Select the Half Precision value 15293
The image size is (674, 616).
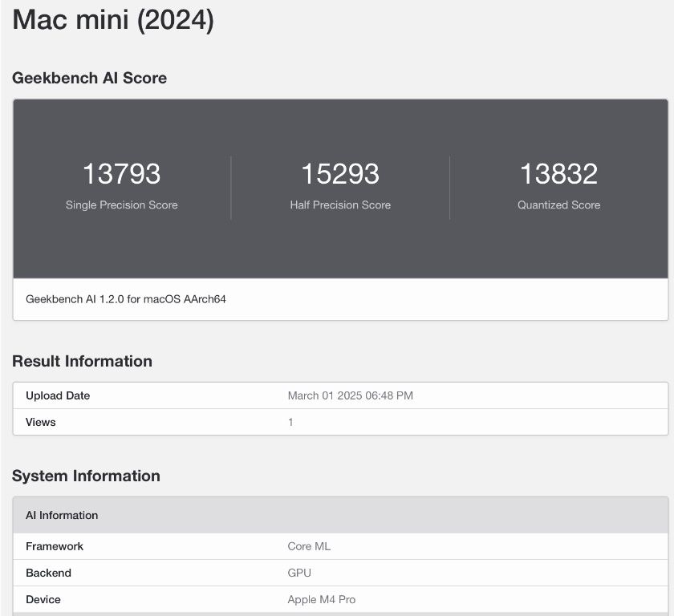pos(340,173)
